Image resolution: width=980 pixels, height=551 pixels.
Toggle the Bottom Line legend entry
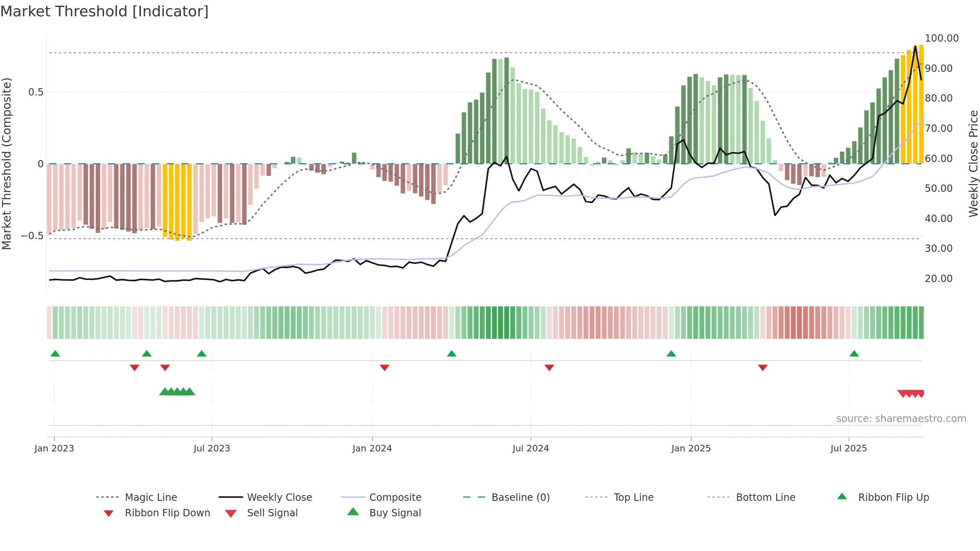pos(751,497)
